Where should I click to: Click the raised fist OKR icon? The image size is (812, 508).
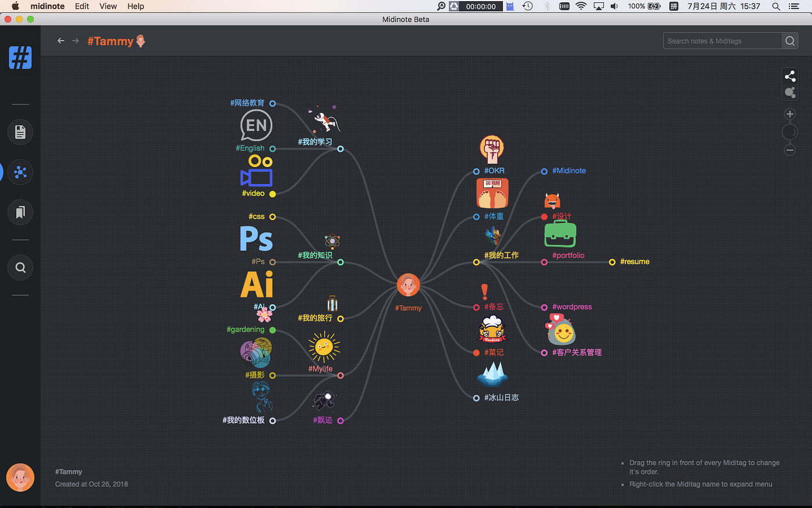coord(492,150)
